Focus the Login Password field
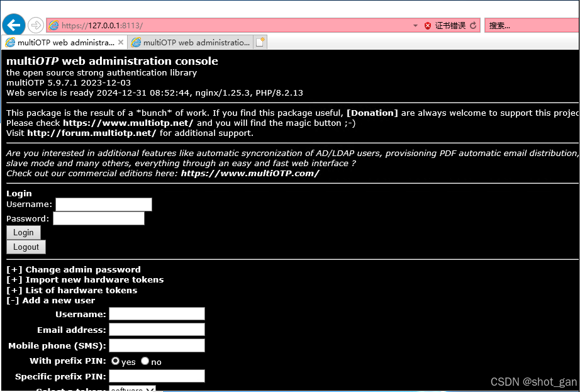Screen dimensions: 580x392 99,218
